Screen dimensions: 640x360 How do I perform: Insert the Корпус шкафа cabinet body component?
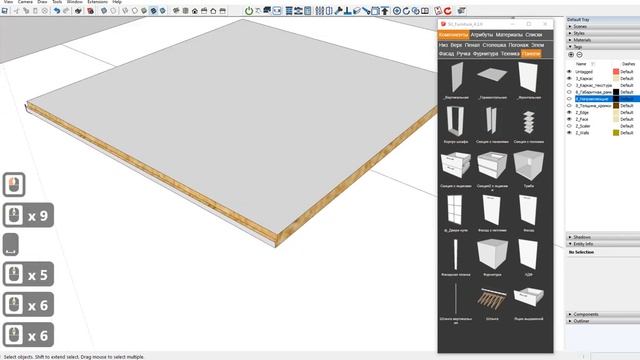click(456, 124)
